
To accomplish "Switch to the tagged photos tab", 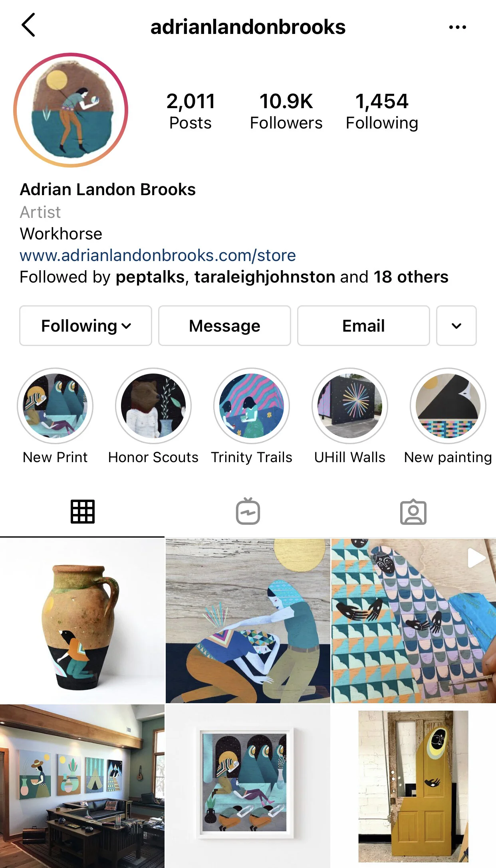I will click(x=413, y=512).
